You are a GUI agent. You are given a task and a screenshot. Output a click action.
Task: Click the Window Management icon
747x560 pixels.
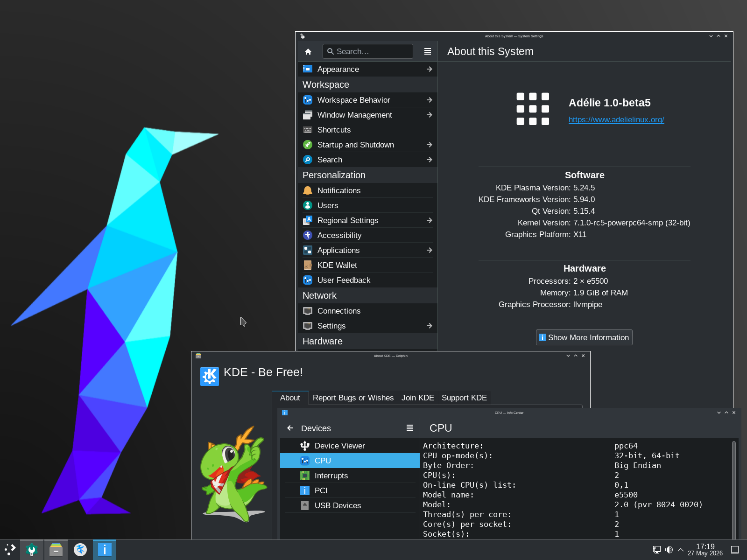pyautogui.click(x=308, y=115)
